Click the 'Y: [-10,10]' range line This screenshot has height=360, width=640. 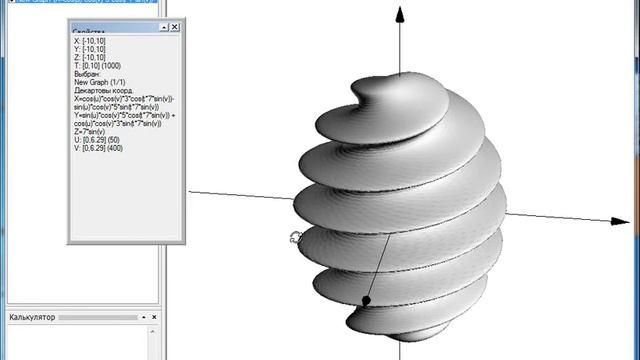(90, 49)
